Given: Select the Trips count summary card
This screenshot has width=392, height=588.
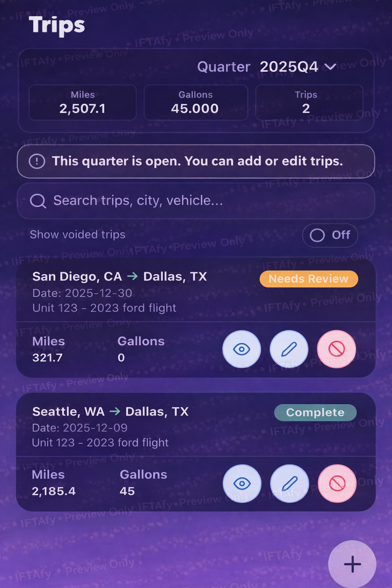Looking at the screenshot, I should [x=309, y=103].
